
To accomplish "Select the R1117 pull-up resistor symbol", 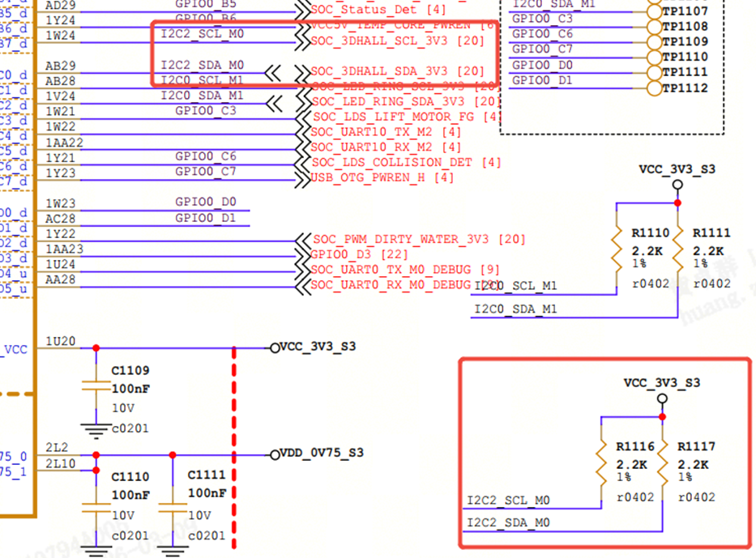I will (x=663, y=463).
